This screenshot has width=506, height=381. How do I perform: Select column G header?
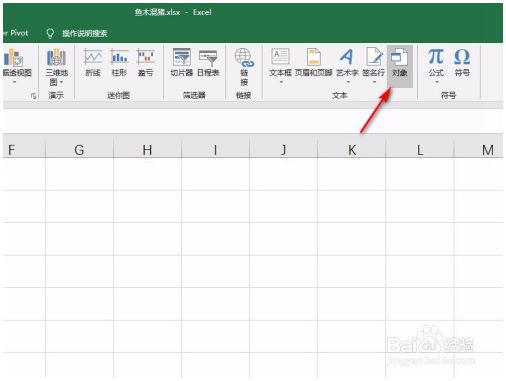point(79,149)
